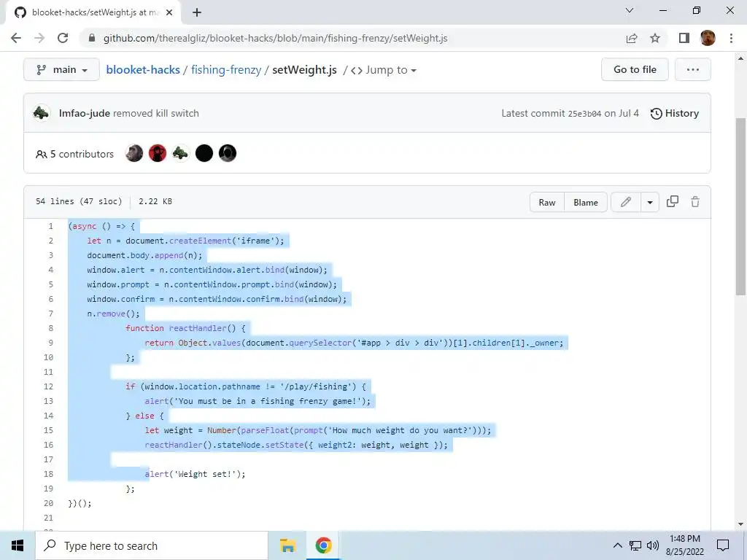Open Windows Start menu
Image resolution: width=747 pixels, height=560 pixels.
point(18,545)
